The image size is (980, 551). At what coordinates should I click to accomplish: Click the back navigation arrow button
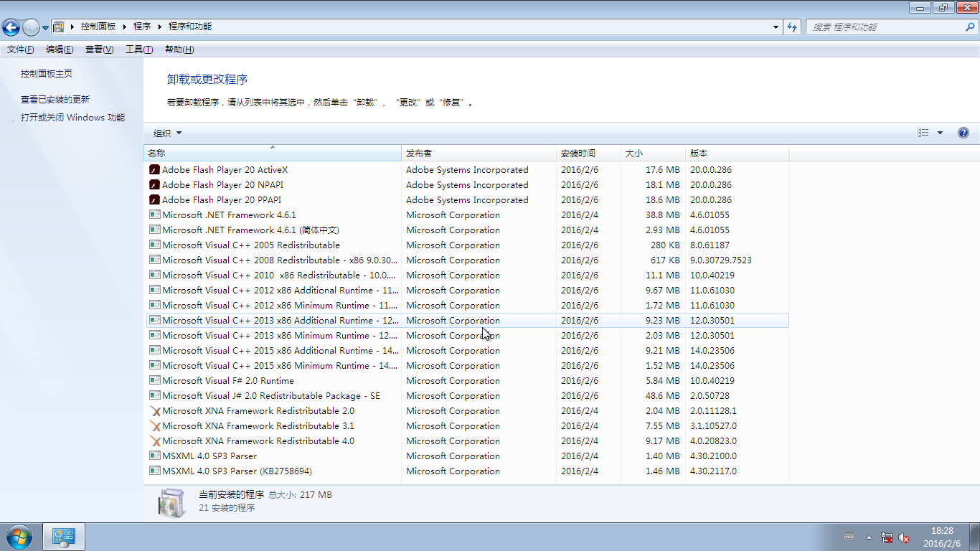pyautogui.click(x=11, y=27)
